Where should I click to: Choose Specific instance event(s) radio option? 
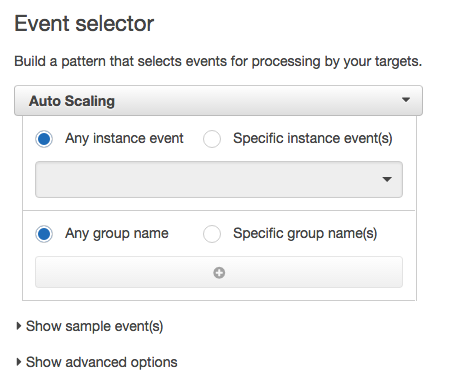[212, 139]
